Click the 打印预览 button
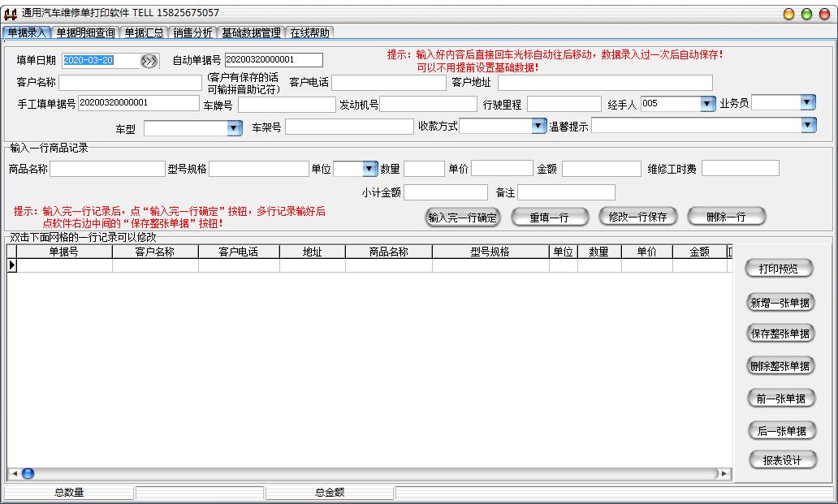The height and width of the screenshot is (504, 838). pyautogui.click(x=779, y=269)
